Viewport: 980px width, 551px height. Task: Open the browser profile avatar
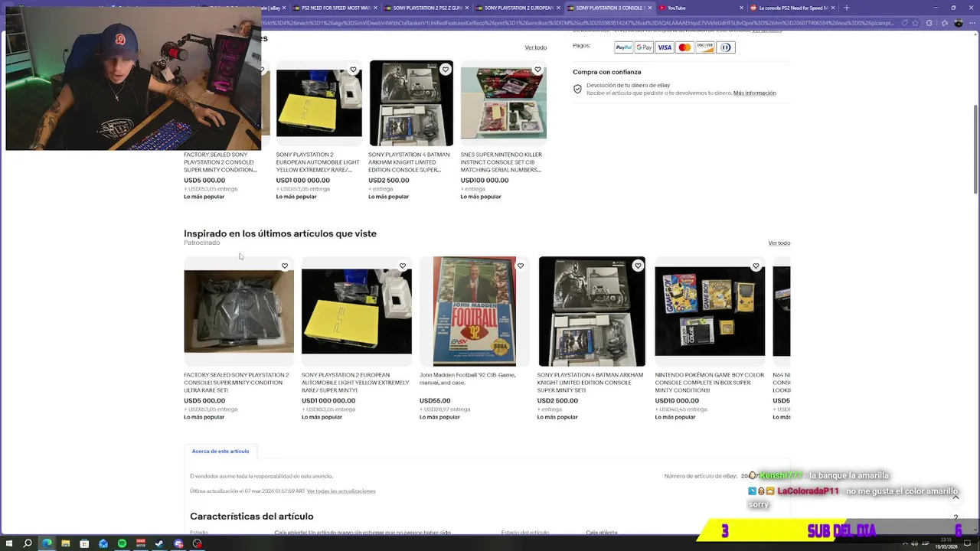pyautogui.click(x=959, y=23)
